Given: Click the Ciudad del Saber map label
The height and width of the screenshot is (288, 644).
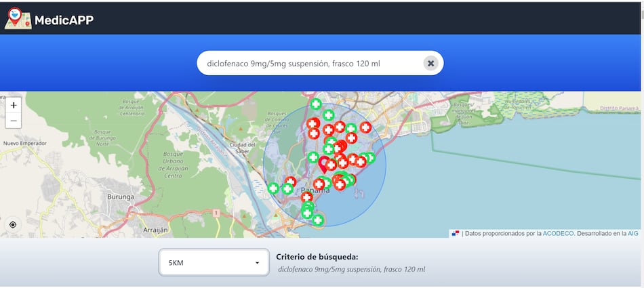Looking at the screenshot, I should click(x=242, y=147).
